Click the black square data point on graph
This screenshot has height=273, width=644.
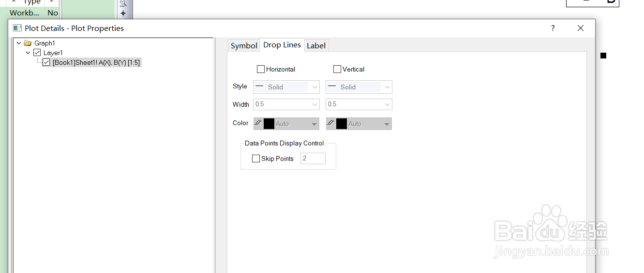[x=603, y=56]
